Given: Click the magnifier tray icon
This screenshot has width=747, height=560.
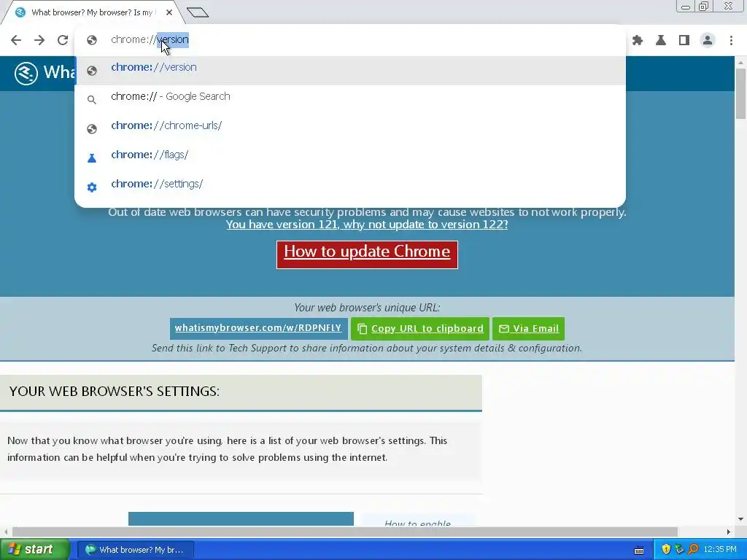Looking at the screenshot, I should (693, 550).
